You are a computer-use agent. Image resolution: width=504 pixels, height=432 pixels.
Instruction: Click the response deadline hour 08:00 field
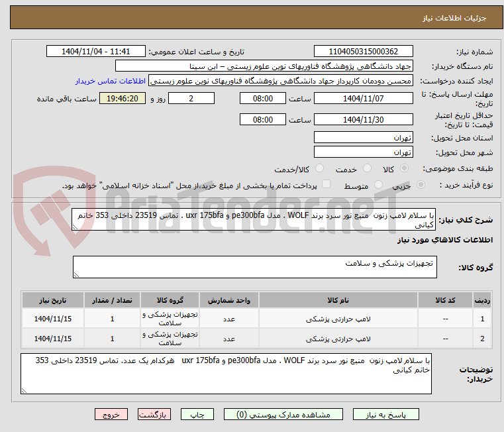[263, 99]
